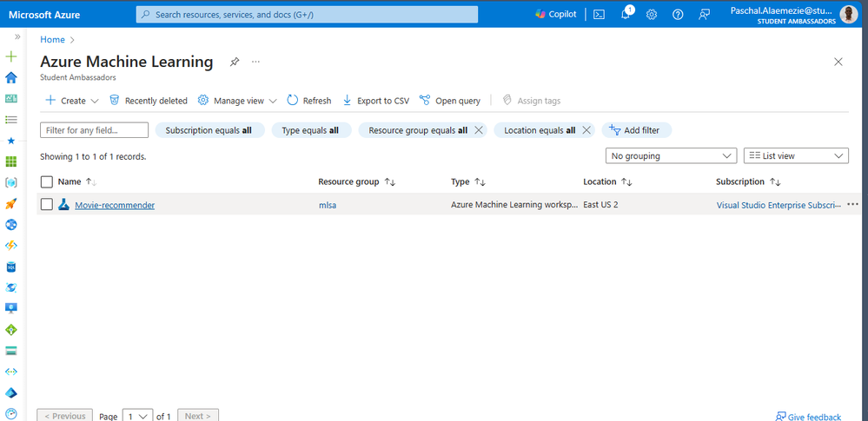This screenshot has height=421, width=868.
Task: Check the Movie-recommender row checkbox
Action: [x=47, y=205]
